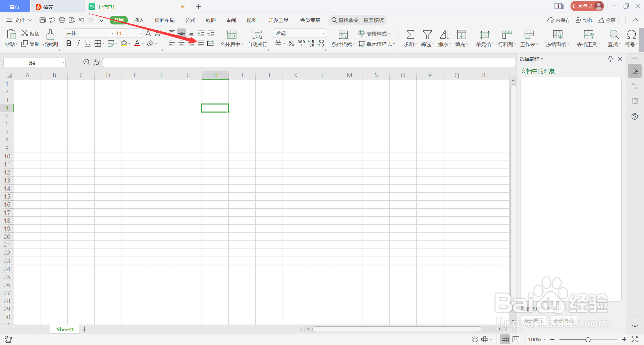Enter full screen view
This screenshot has width=644, height=345.
[635, 339]
